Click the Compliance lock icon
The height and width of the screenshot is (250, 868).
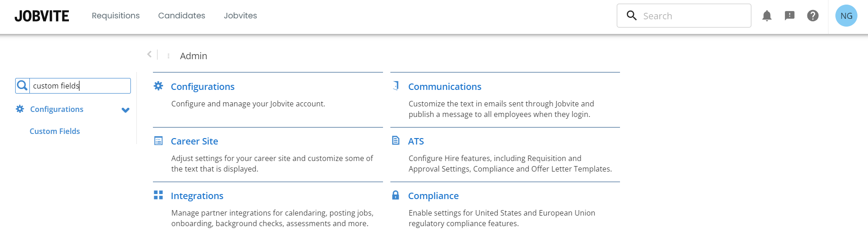click(x=395, y=195)
